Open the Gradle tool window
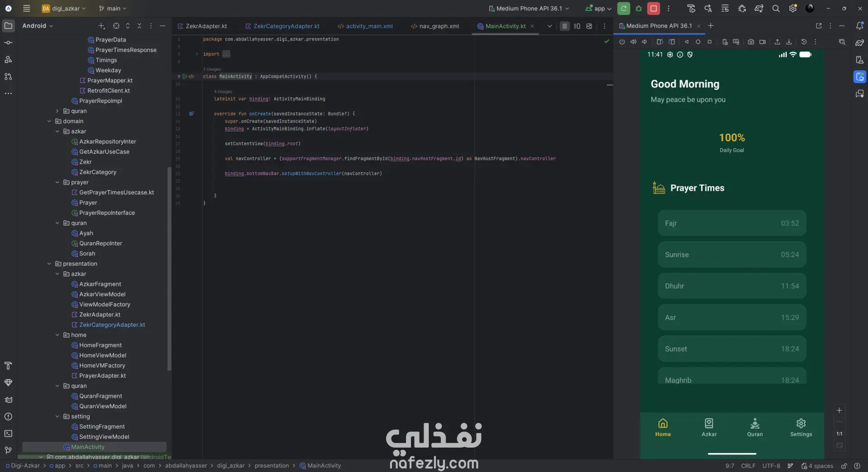The height and width of the screenshot is (472, 868). point(860,42)
